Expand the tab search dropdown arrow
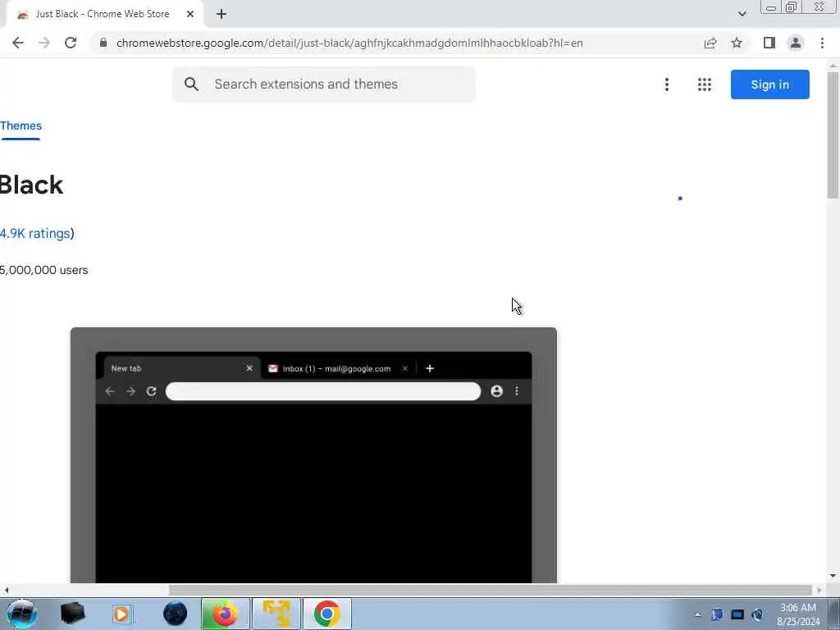The width and height of the screenshot is (840, 630). pyautogui.click(x=742, y=14)
